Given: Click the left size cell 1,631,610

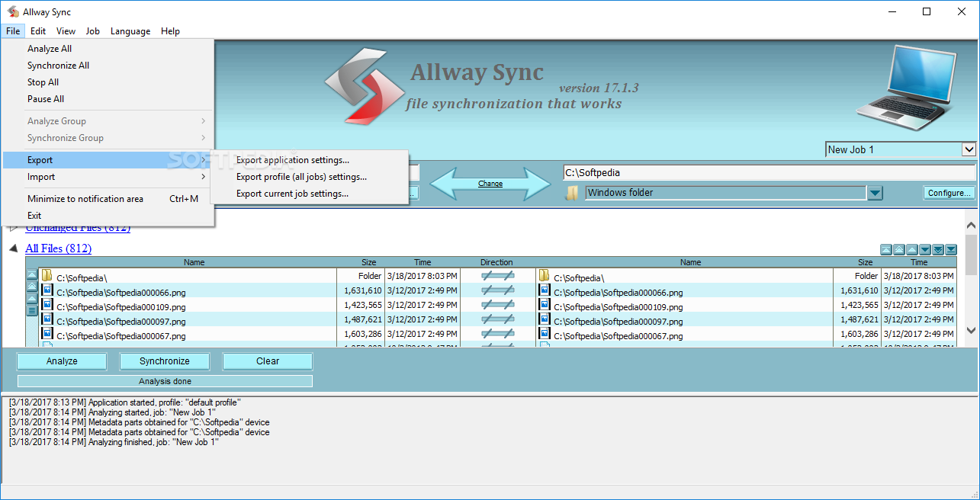Looking at the screenshot, I should pos(360,291).
